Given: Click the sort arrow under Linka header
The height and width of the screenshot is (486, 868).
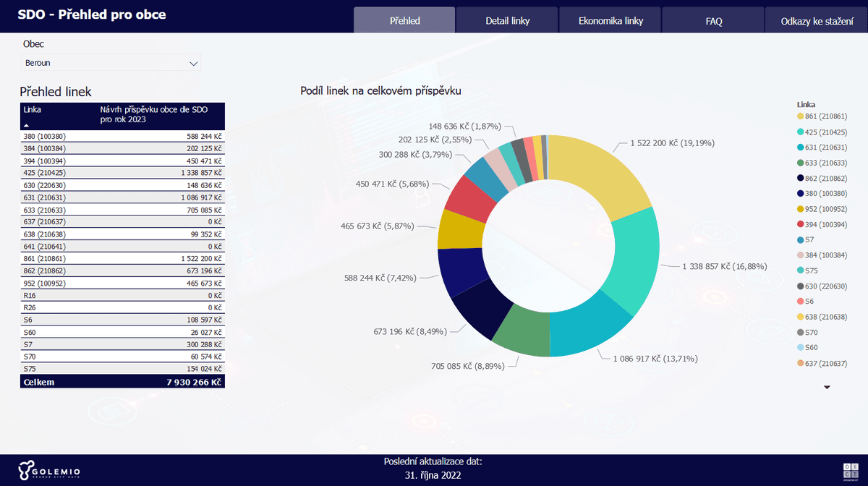Looking at the screenshot, I should (x=27, y=125).
